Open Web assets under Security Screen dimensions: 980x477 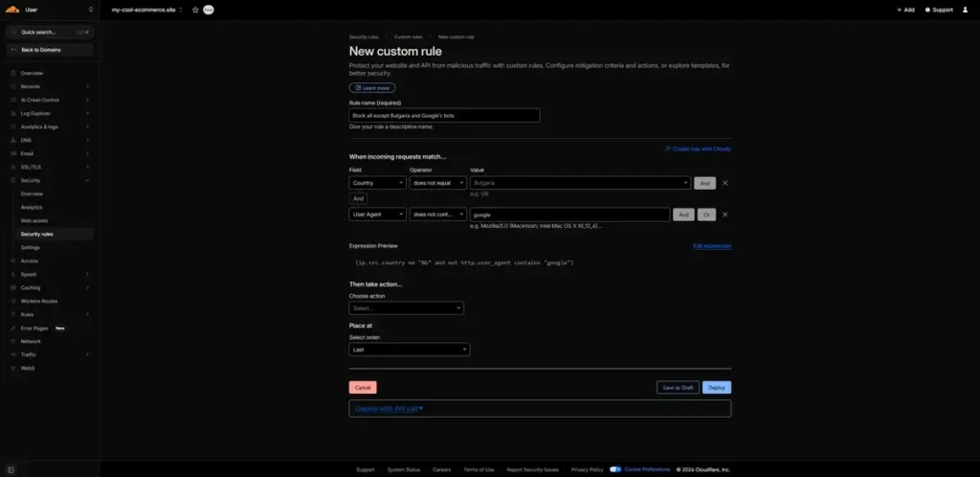pyautogui.click(x=34, y=220)
